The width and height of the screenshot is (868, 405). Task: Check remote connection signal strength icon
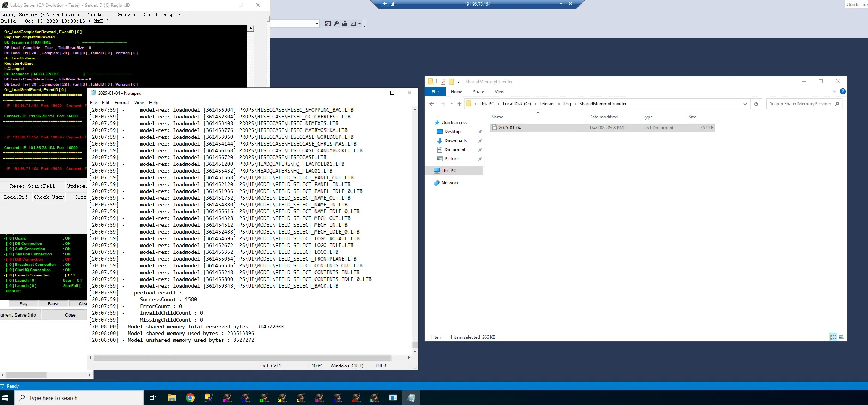point(393,4)
